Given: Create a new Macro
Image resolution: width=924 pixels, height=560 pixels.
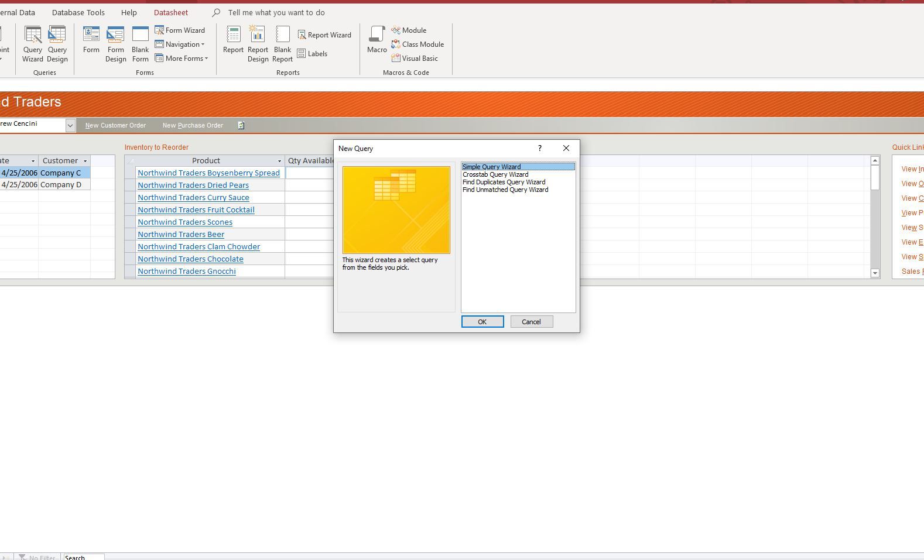Looking at the screenshot, I should 377,40.
